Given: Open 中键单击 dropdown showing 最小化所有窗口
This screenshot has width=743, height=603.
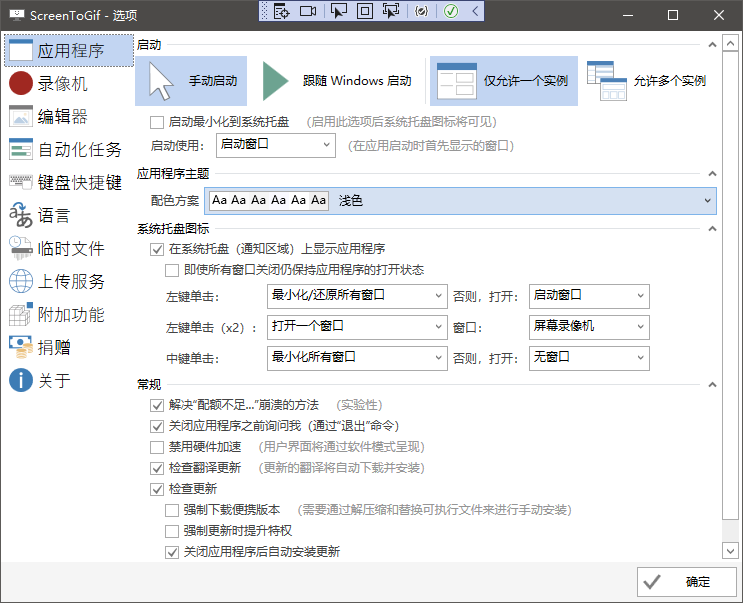Looking at the screenshot, I should [357, 358].
